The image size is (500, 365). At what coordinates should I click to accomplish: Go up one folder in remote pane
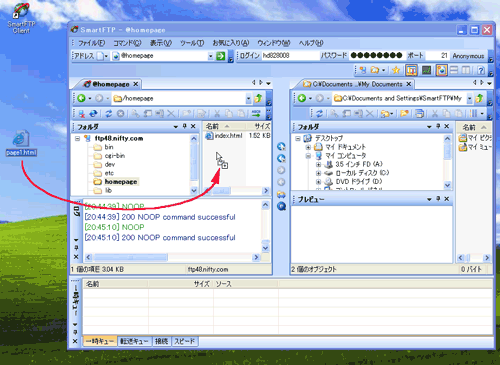click(x=258, y=98)
